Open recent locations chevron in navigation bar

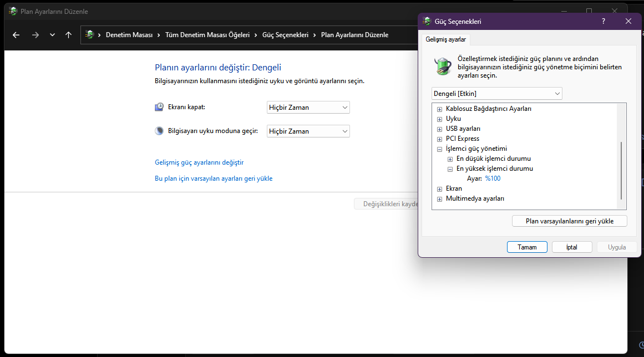[x=52, y=35]
